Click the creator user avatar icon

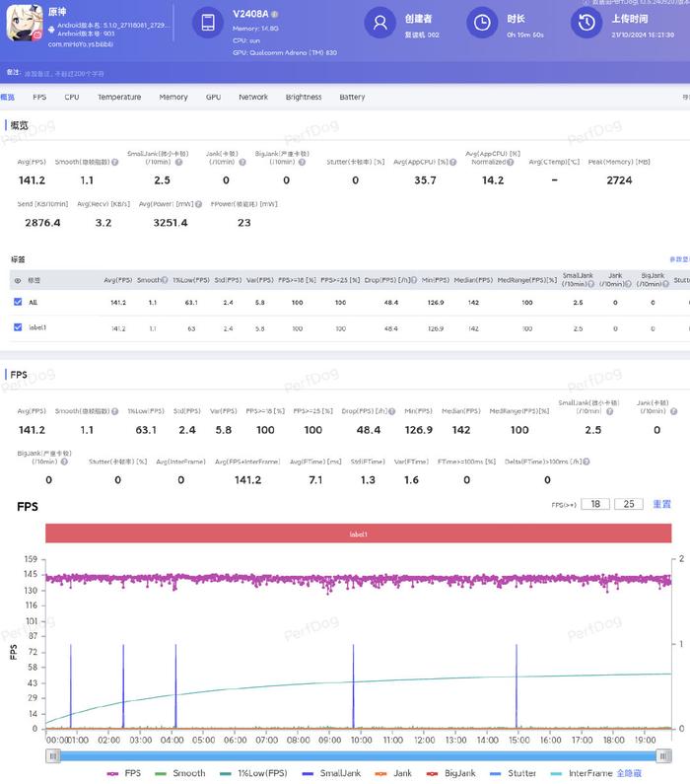379,24
